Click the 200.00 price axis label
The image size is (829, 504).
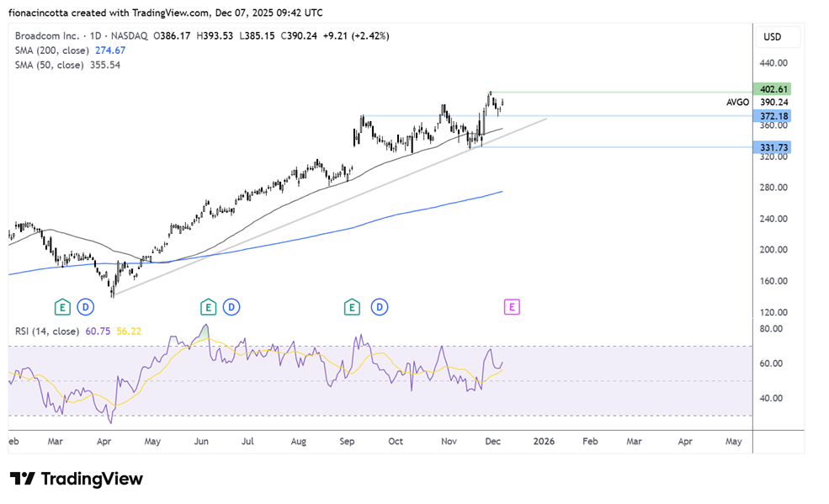(773, 249)
